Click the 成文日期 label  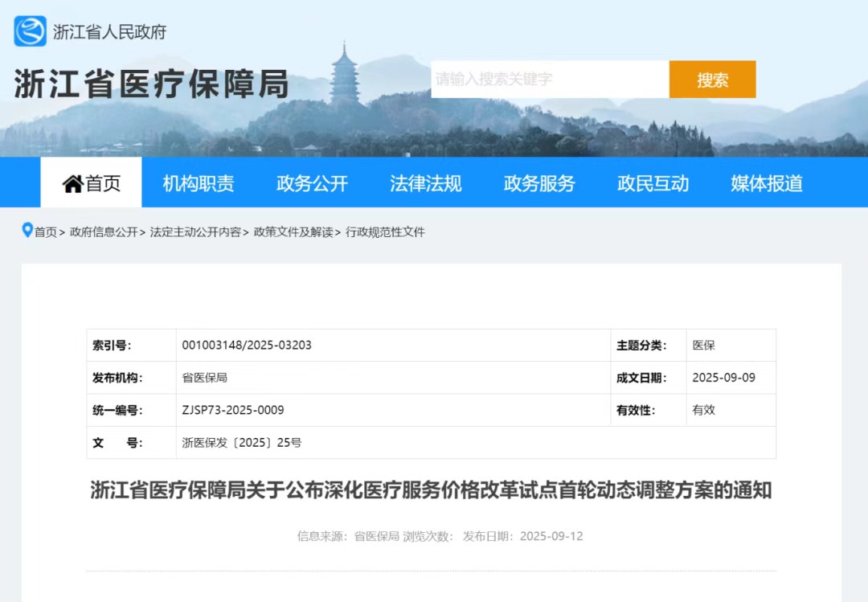pos(641,378)
